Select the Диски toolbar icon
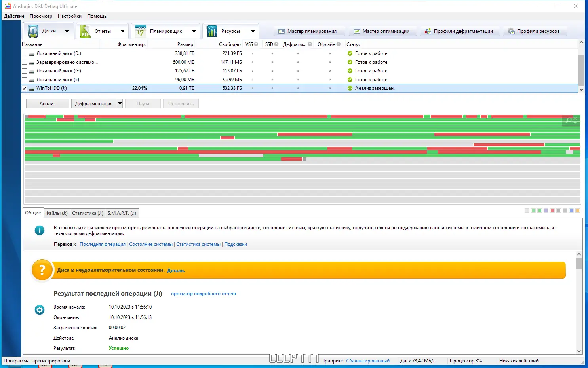588x368 pixels. coord(33,31)
